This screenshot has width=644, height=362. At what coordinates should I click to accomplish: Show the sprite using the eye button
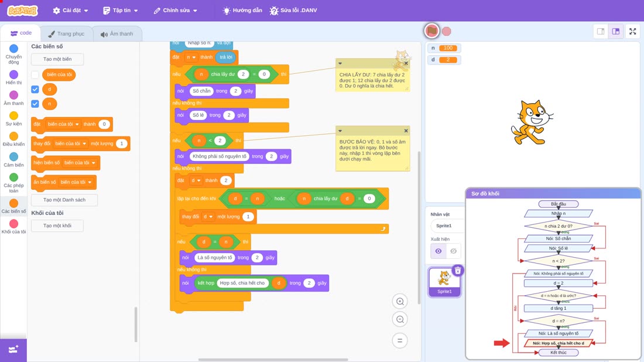click(x=439, y=251)
